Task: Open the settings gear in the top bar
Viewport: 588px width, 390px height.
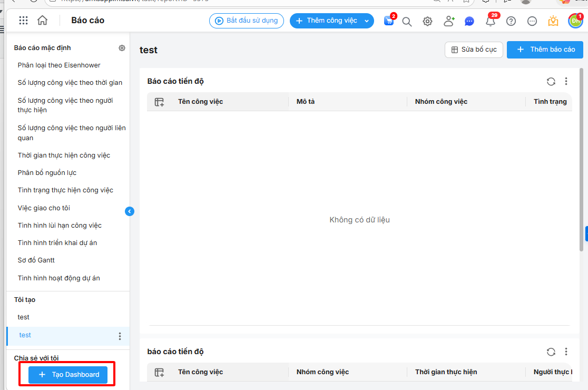Action: click(x=427, y=22)
